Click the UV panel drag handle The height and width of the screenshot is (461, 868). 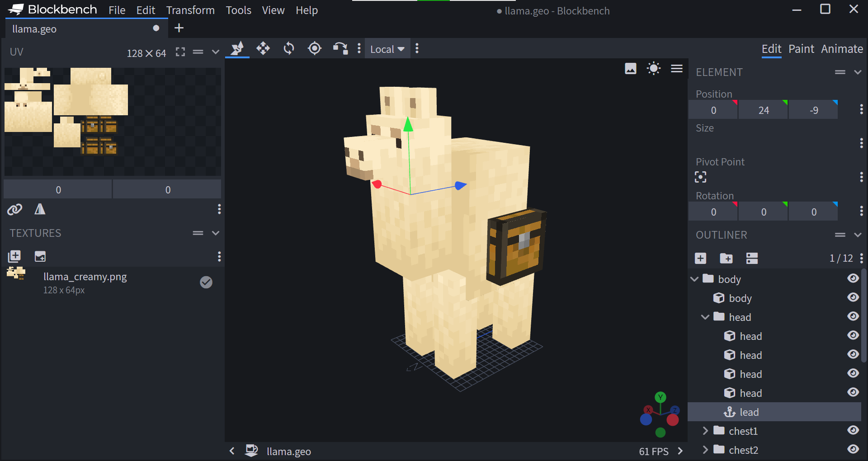[x=198, y=52]
